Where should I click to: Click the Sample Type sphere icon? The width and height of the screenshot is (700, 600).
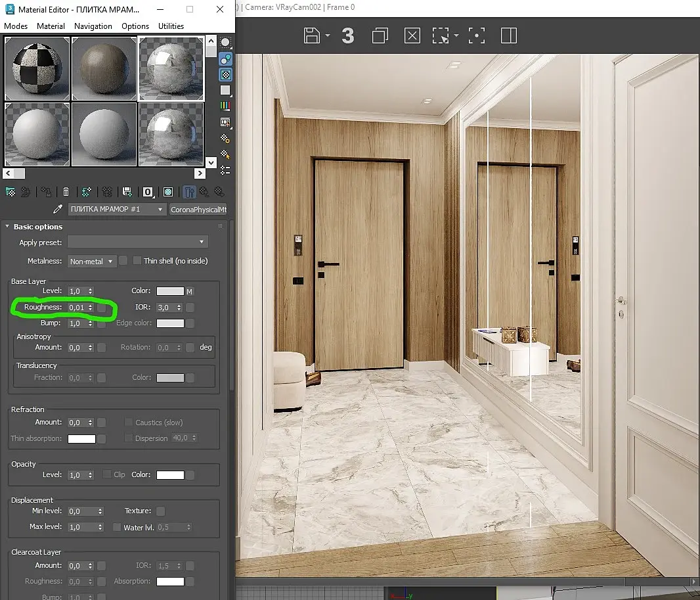click(225, 43)
